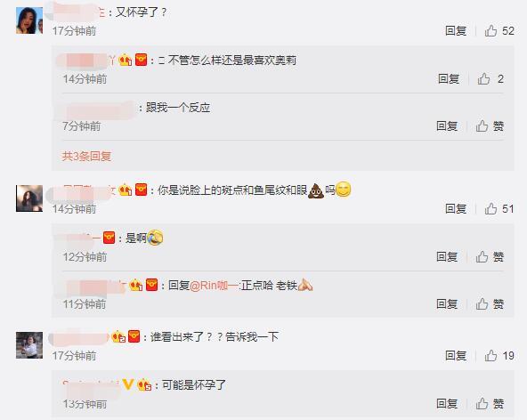This screenshot has height=420, width=527.
Task: Reply to the '谁看出来了' comment
Action: pos(456,356)
